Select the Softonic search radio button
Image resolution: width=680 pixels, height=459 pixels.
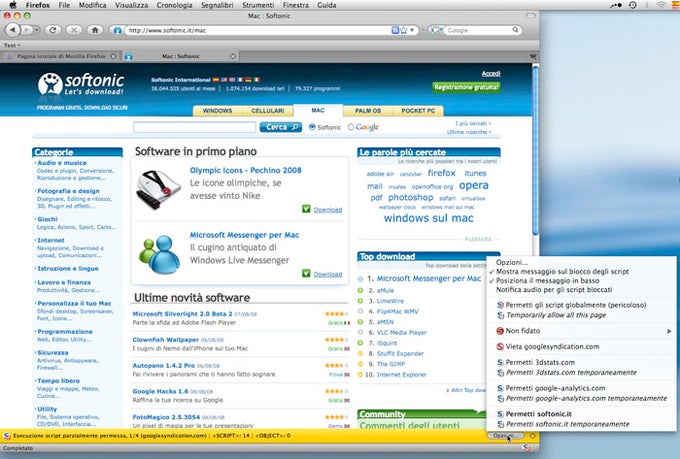(x=312, y=127)
